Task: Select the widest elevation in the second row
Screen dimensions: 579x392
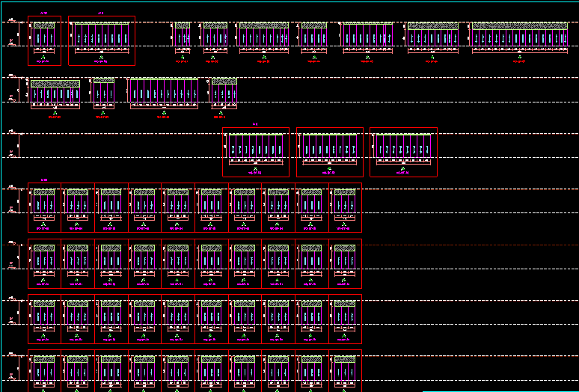Action: [164, 93]
